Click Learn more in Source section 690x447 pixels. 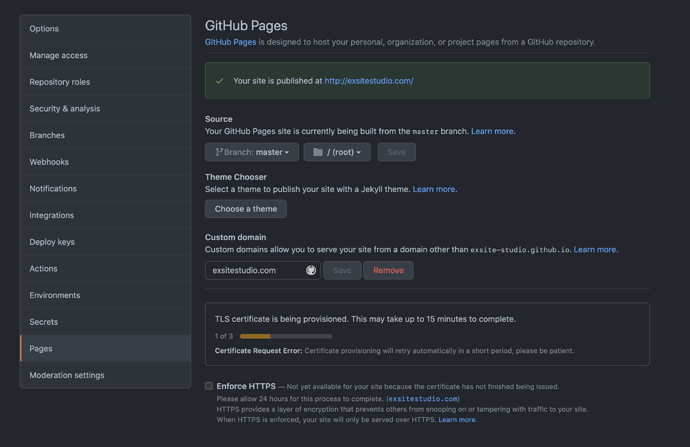pyautogui.click(x=492, y=131)
